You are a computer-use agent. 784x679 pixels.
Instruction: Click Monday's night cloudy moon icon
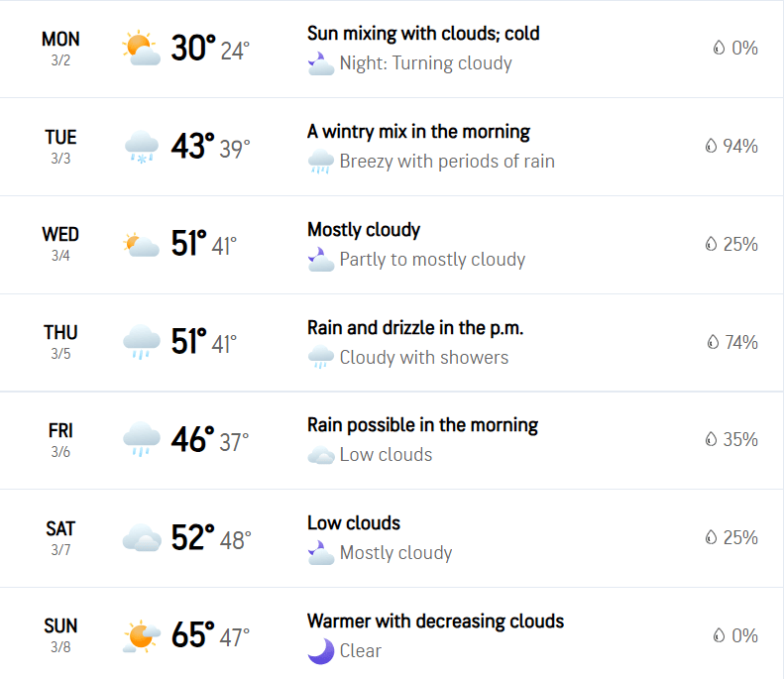coord(321,63)
